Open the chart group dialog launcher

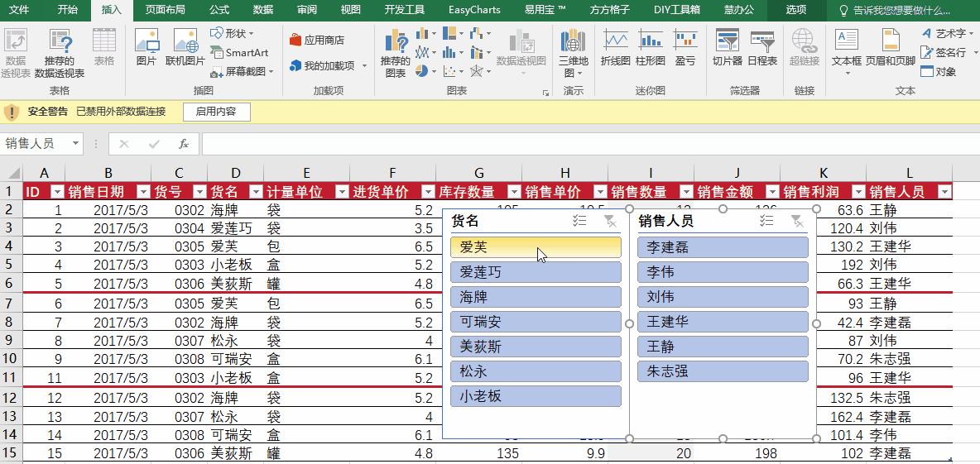coord(545,93)
